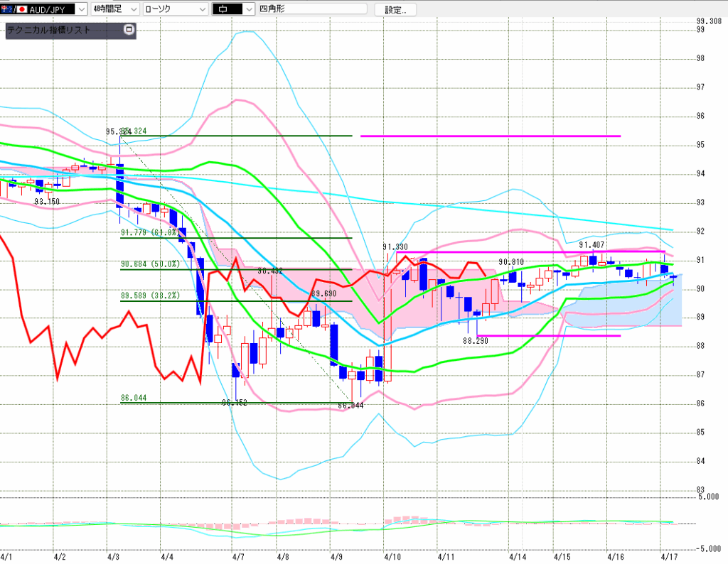The image size is (728, 564).
Task: Click the 93 level on the price axis
Action: (700, 202)
